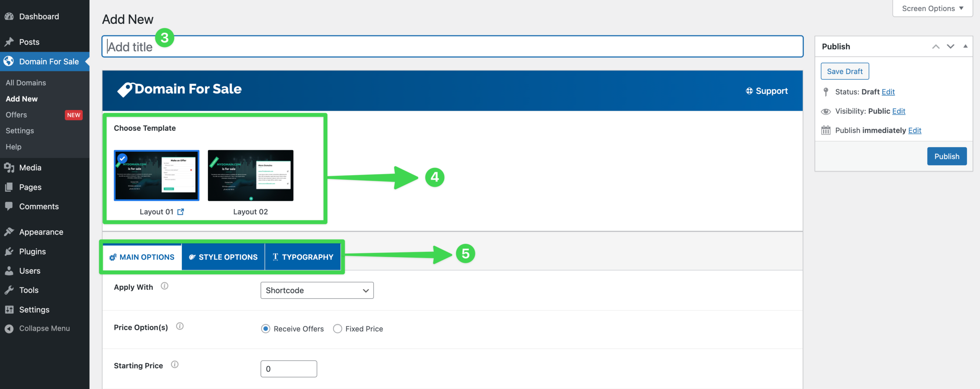This screenshot has width=980, height=389.
Task: Select the Layout 02 template thumbnail
Action: click(251, 176)
